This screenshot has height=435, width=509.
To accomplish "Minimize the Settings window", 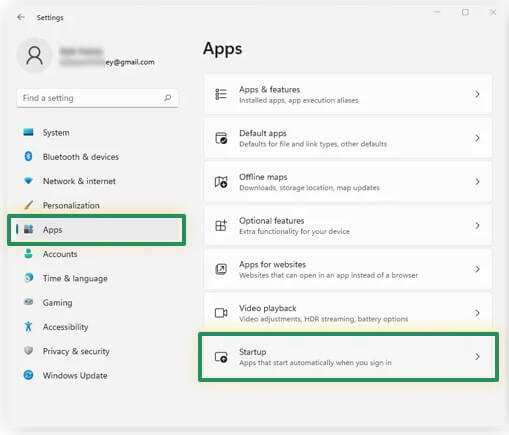I will click(x=437, y=12).
